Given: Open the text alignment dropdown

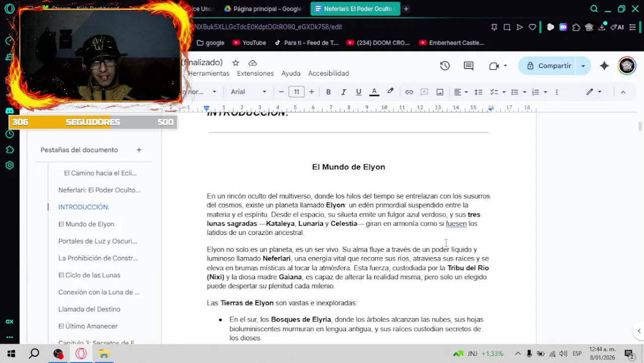Looking at the screenshot, I should (x=461, y=92).
